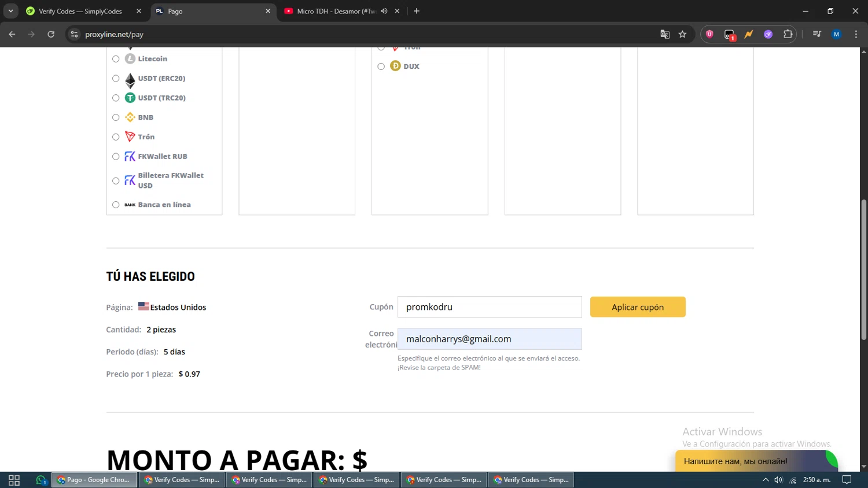Show hidden system tray icons
868x488 pixels.
766,480
